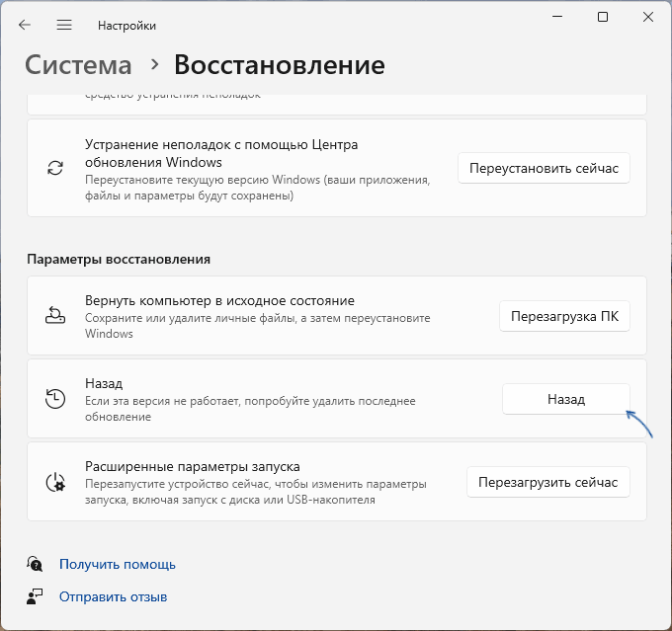Click the Назад button on the right
672x631 pixels.
[566, 399]
